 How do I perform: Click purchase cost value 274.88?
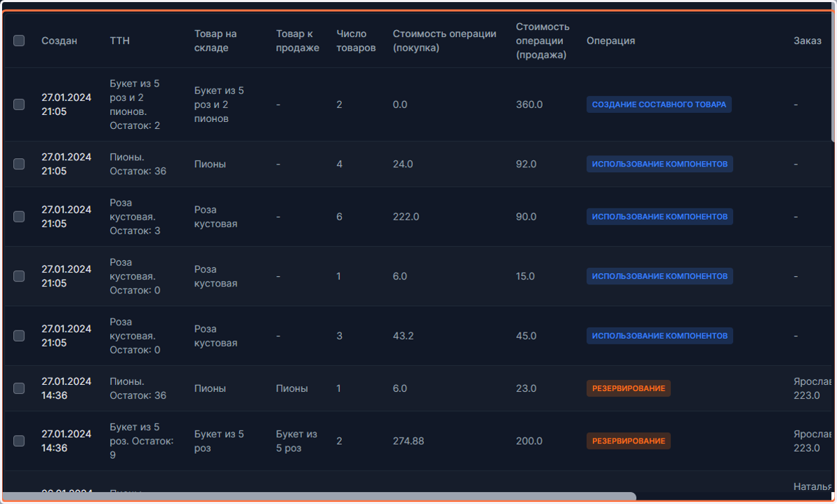(408, 441)
